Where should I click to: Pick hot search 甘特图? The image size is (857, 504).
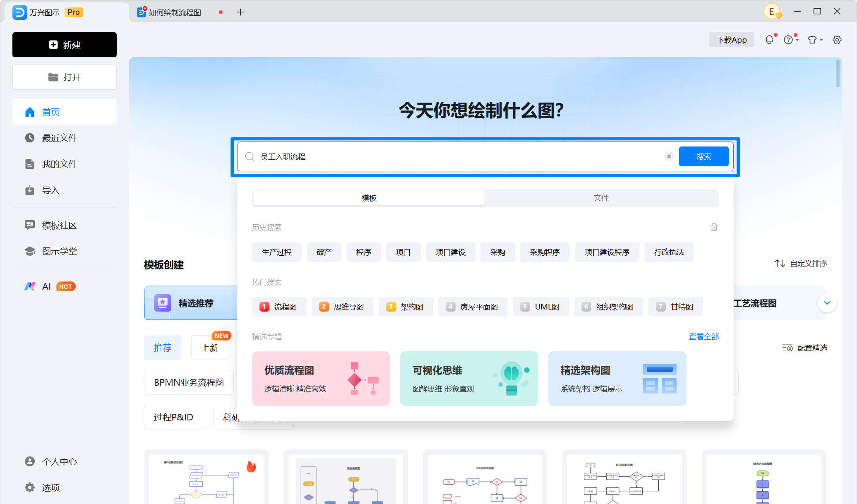pyautogui.click(x=676, y=307)
